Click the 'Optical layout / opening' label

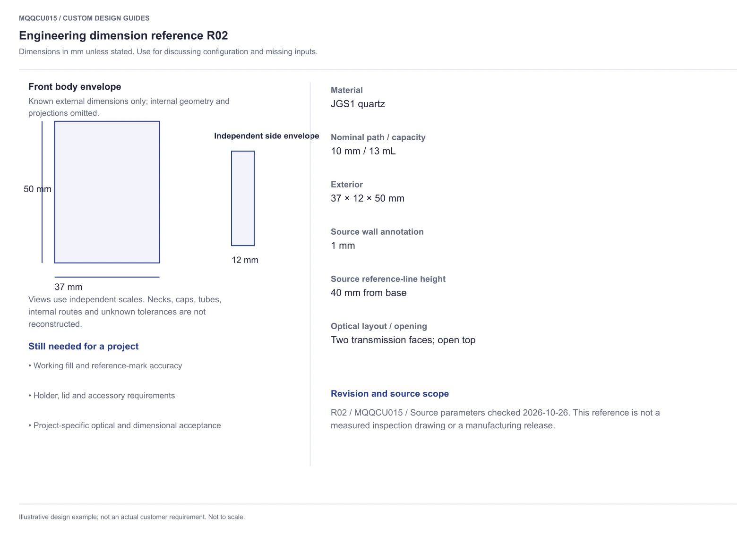379,326
